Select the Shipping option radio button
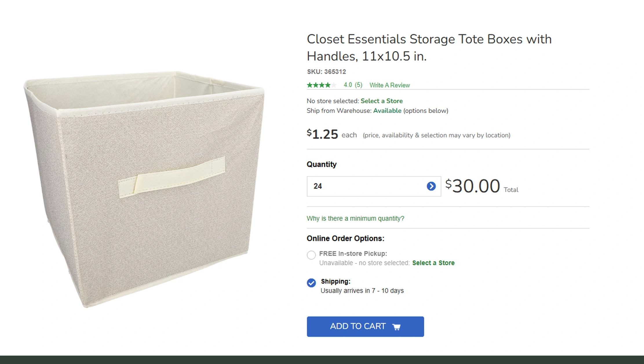The image size is (644, 364). coord(311,283)
